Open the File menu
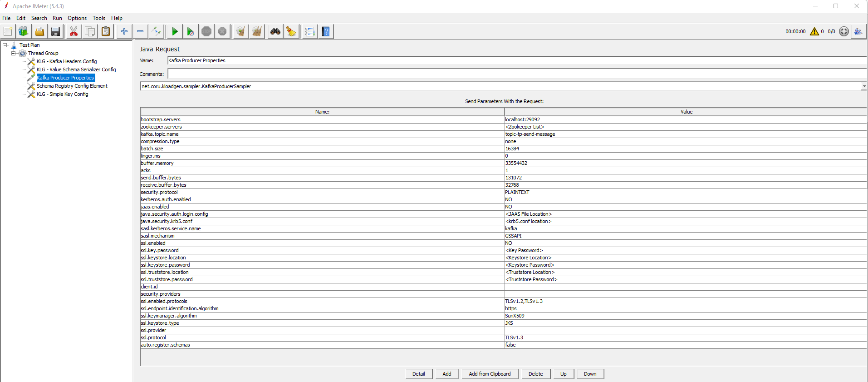This screenshot has height=382, width=868. coord(6,18)
